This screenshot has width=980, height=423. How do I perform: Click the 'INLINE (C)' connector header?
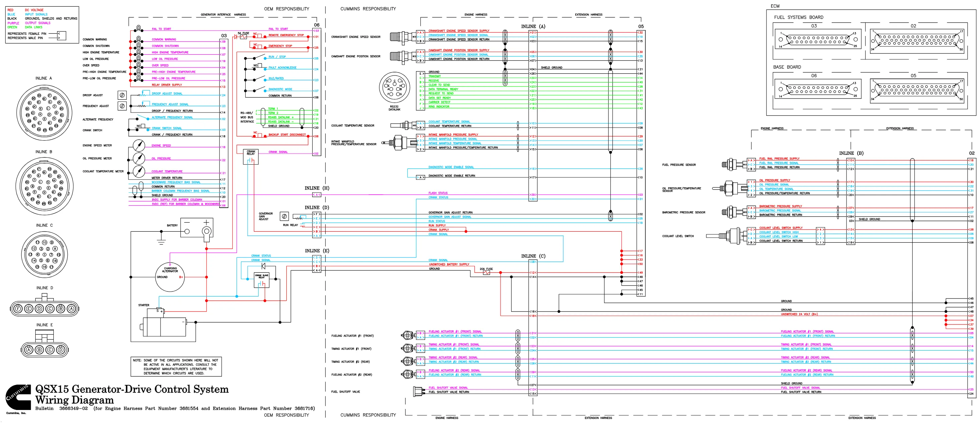pyautogui.click(x=533, y=256)
